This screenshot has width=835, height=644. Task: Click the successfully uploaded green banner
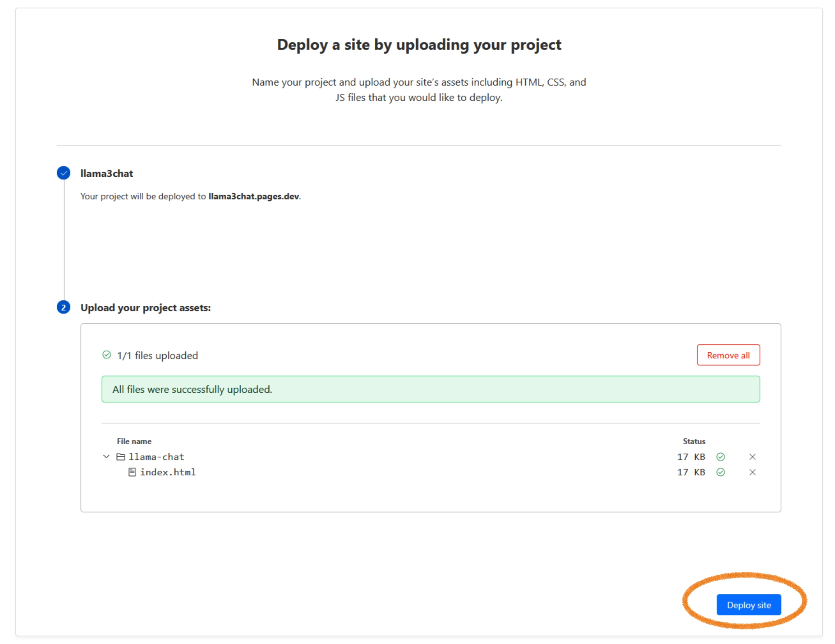[x=430, y=389]
